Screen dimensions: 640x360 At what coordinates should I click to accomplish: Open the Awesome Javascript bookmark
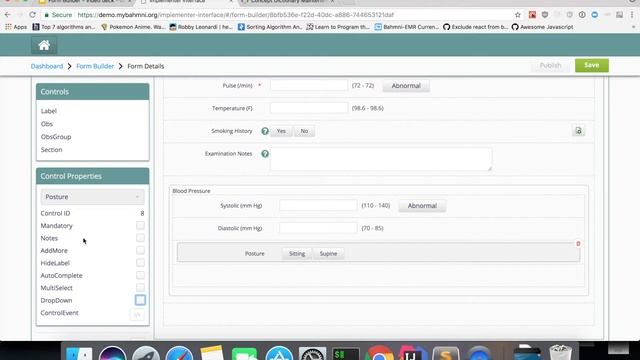tap(542, 27)
